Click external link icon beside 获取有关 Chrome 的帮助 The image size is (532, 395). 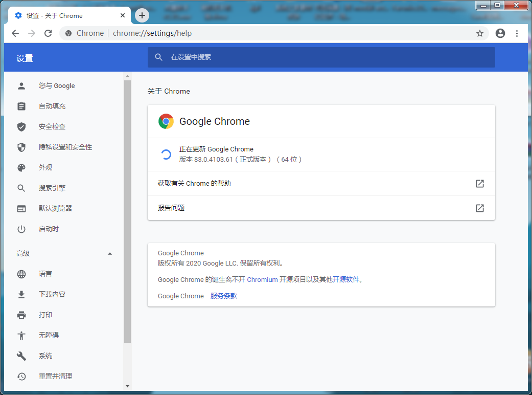(x=480, y=184)
